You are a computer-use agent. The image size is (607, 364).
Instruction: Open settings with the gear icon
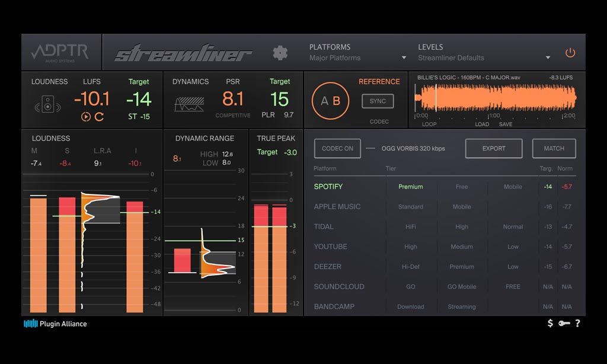tap(280, 53)
